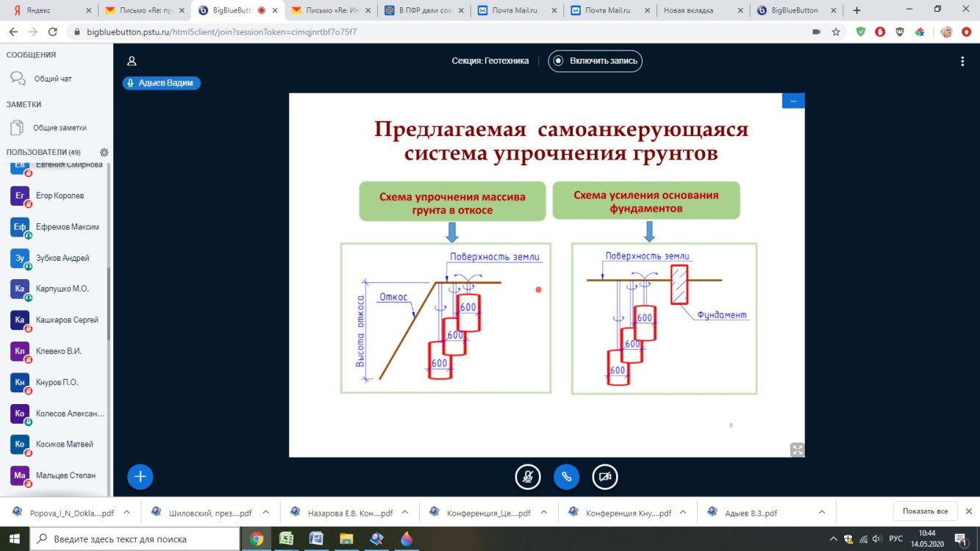Click the blue leave-audio phone button

point(566,477)
